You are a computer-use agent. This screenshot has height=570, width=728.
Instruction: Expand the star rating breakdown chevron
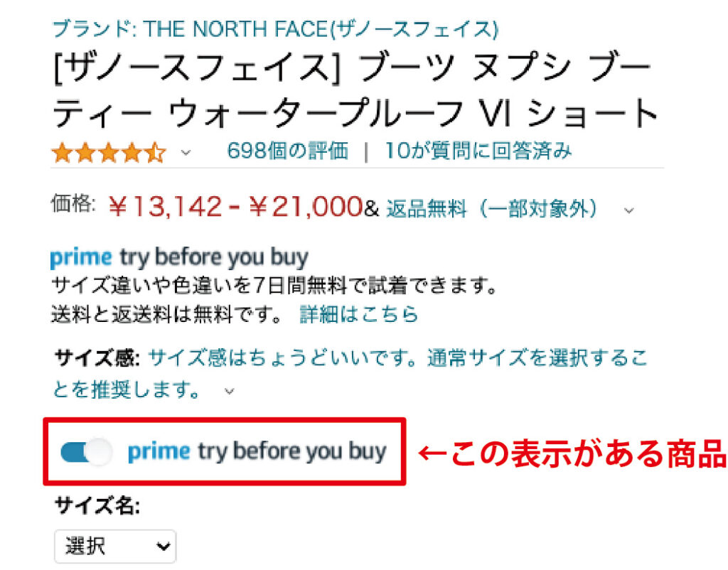coord(186,152)
